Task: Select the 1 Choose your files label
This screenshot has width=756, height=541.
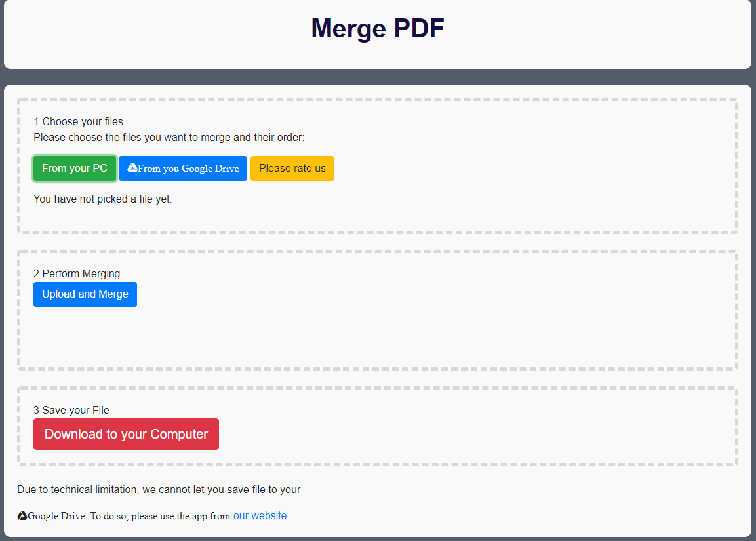Action: [78, 121]
